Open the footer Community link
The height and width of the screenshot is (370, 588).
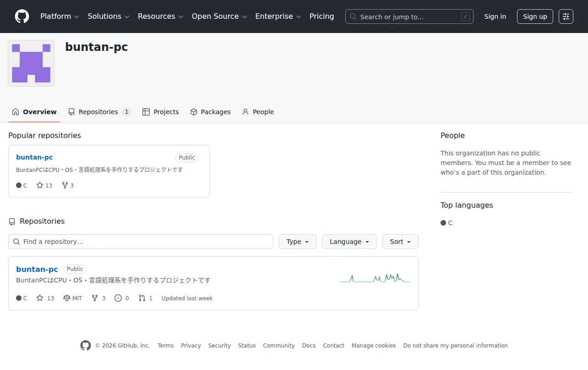[x=279, y=346]
